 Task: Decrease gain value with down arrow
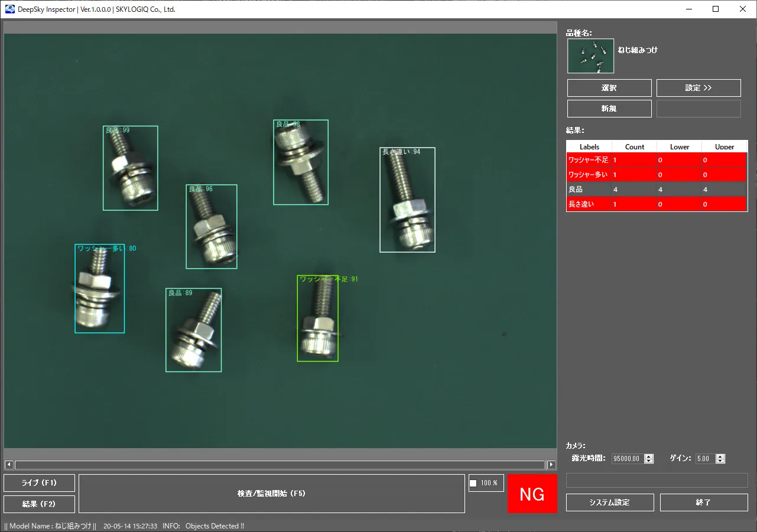(720, 461)
